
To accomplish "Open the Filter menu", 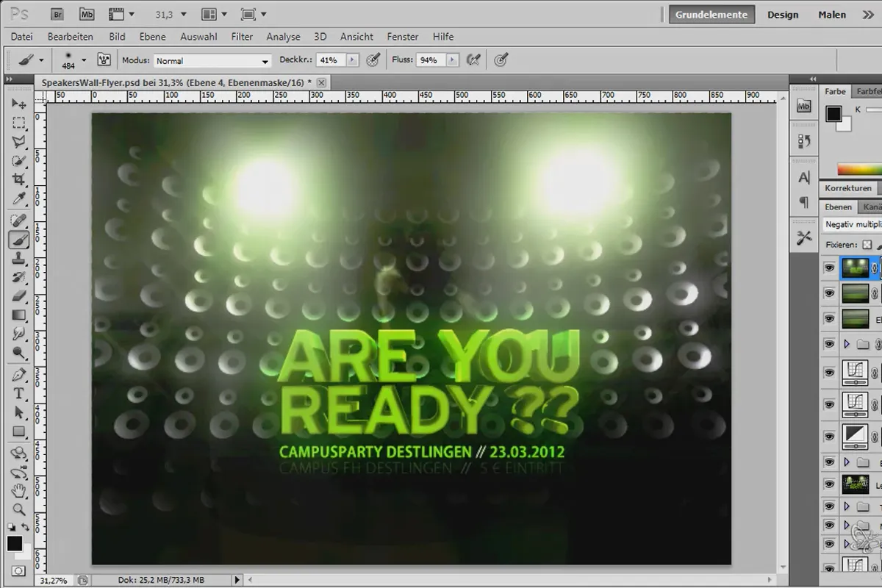I will click(x=242, y=37).
